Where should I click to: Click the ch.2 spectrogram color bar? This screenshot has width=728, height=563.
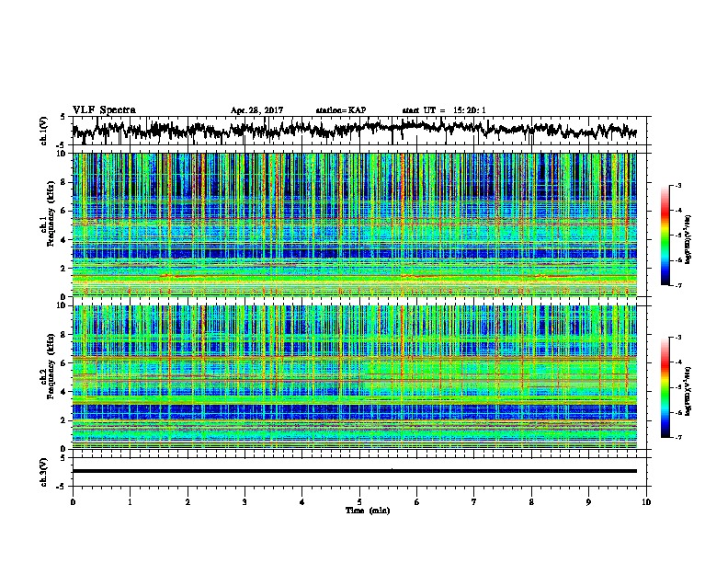pos(665,387)
